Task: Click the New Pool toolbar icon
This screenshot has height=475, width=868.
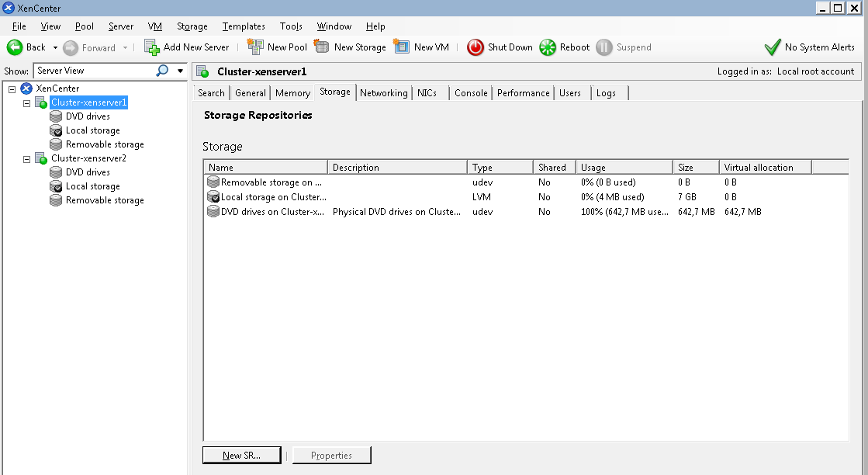Action: coord(255,47)
